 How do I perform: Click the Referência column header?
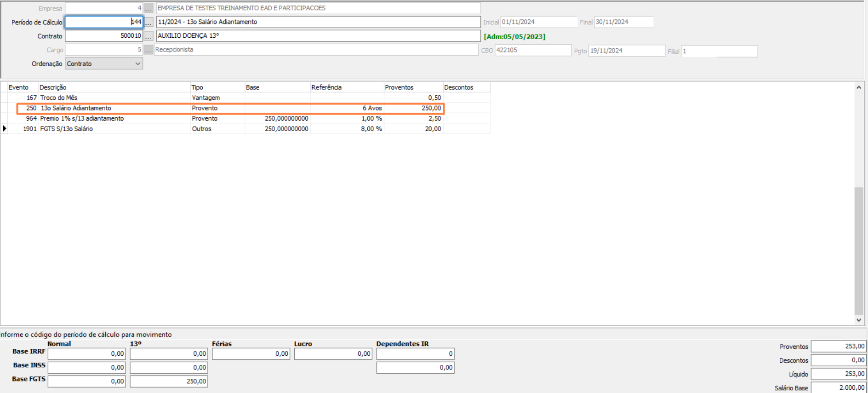pos(326,87)
